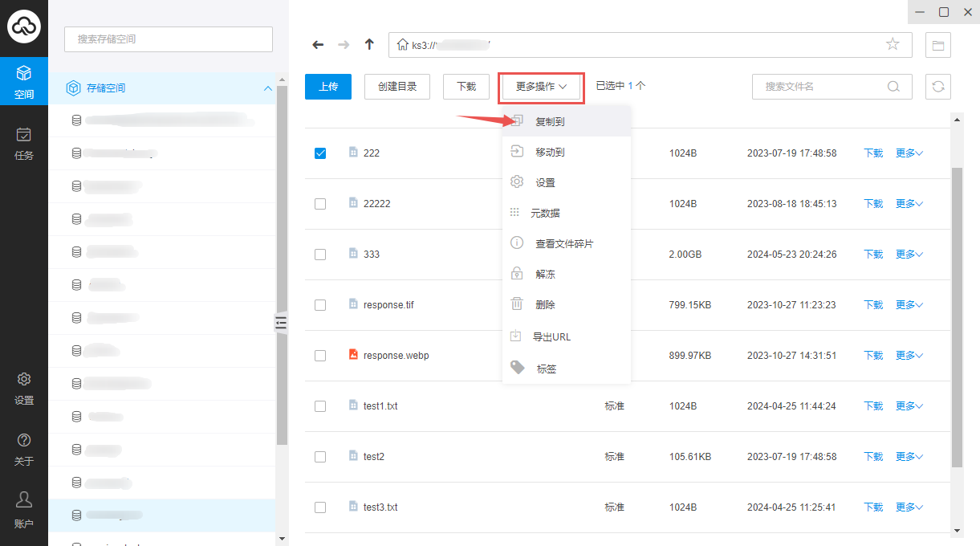Open the 账户 account icon

pos(24,511)
